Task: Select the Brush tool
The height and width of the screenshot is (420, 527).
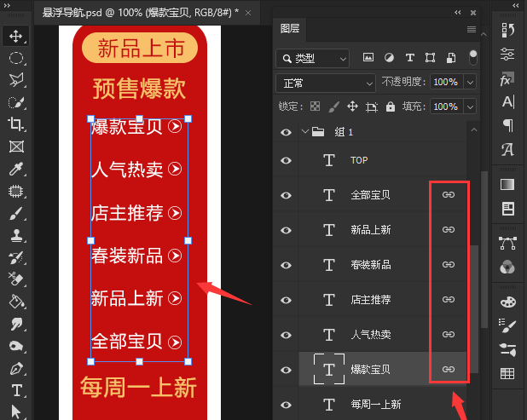Action: click(15, 214)
